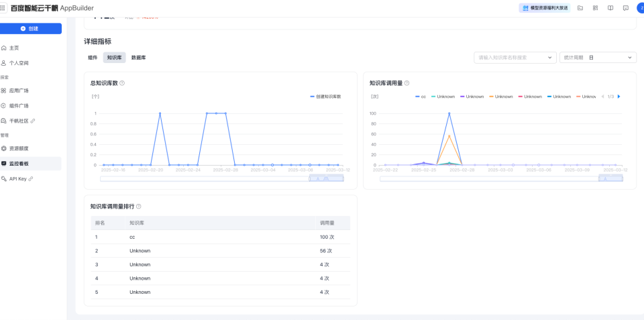The image size is (644, 320).
Task: Open the app grid menu icon
Action: coord(3,8)
